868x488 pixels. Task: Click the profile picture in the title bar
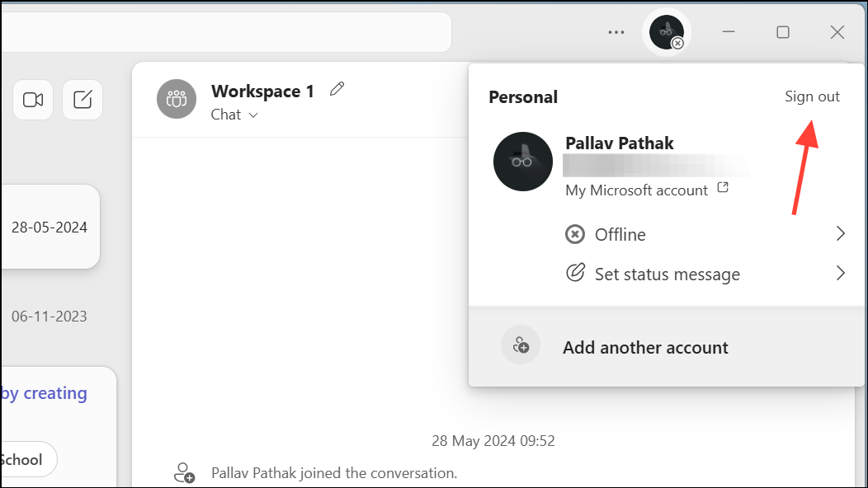point(666,31)
